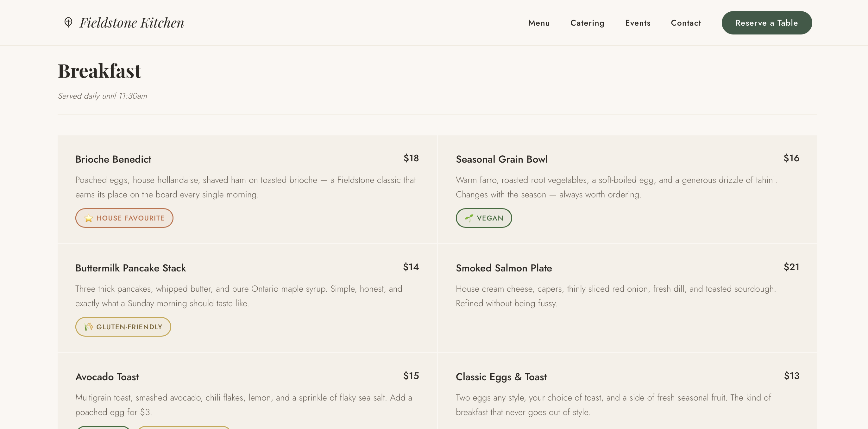
Task: Click the $18 price beside Brioche Benedict
Action: 411,158
